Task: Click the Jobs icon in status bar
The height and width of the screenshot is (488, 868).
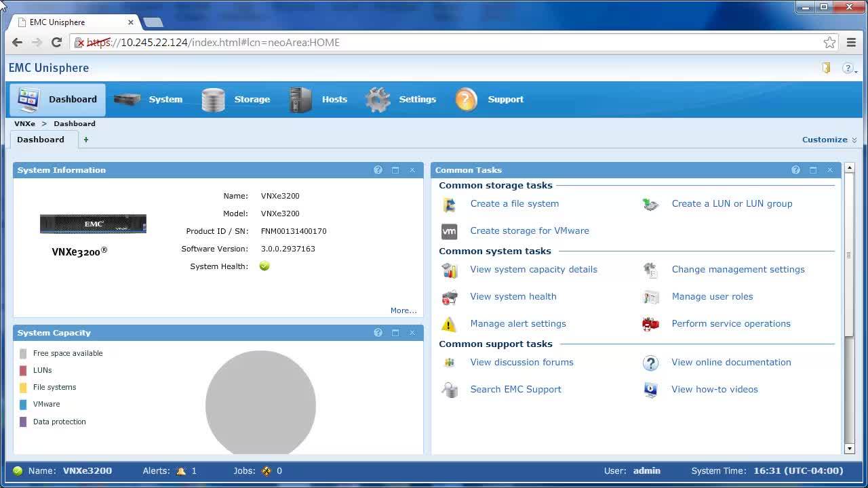Action: [x=267, y=471]
